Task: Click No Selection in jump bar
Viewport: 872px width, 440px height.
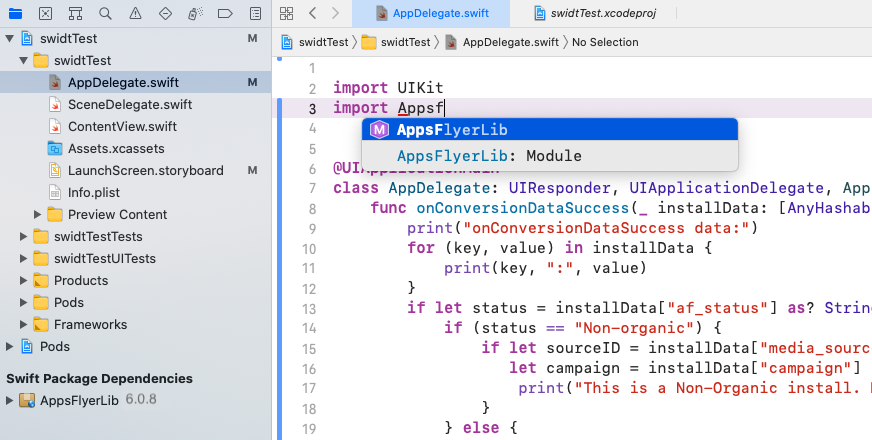Action: coord(605,42)
